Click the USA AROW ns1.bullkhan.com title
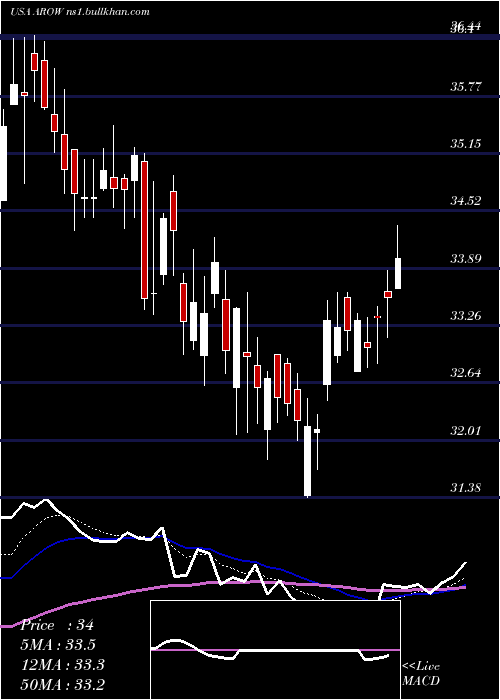 coord(79,12)
